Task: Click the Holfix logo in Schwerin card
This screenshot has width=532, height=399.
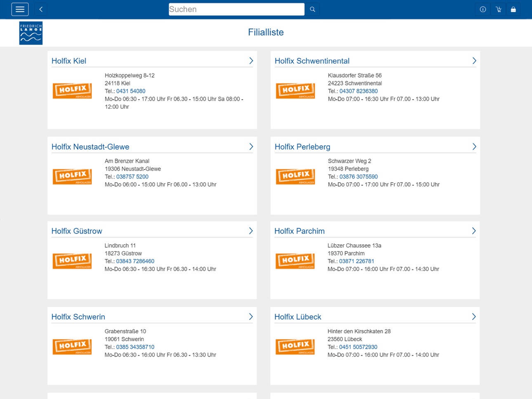Action: (73, 347)
